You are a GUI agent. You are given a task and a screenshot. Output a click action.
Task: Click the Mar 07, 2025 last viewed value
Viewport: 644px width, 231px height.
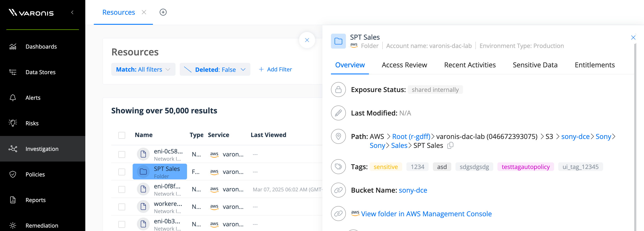coord(287,189)
